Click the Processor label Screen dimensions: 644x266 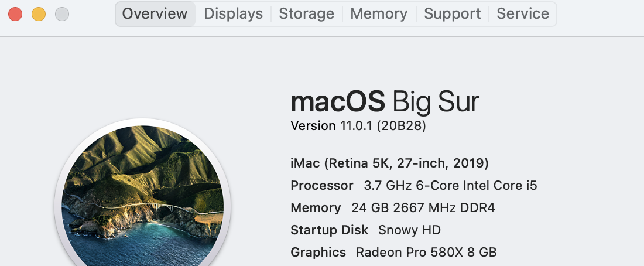tap(321, 186)
